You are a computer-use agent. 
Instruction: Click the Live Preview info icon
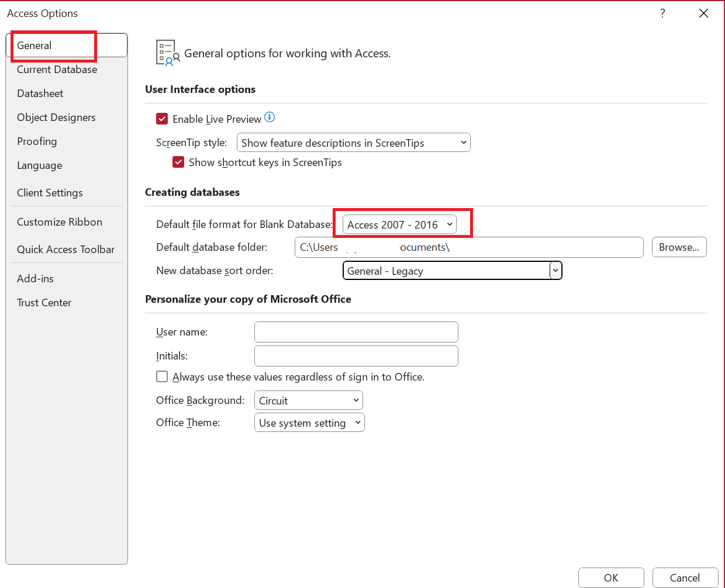point(270,117)
